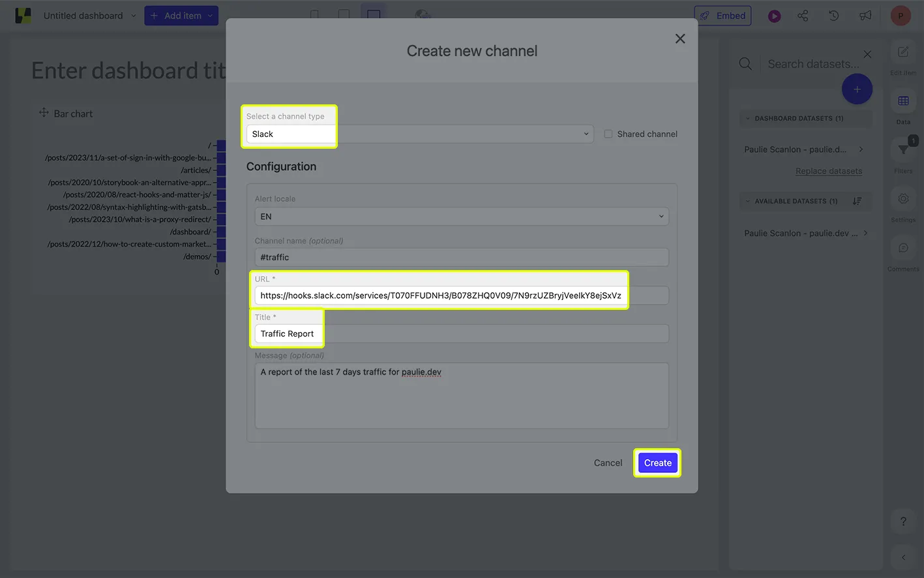Click the Enter dashboard title heading
Viewport: 924px width, 578px height.
(128, 70)
